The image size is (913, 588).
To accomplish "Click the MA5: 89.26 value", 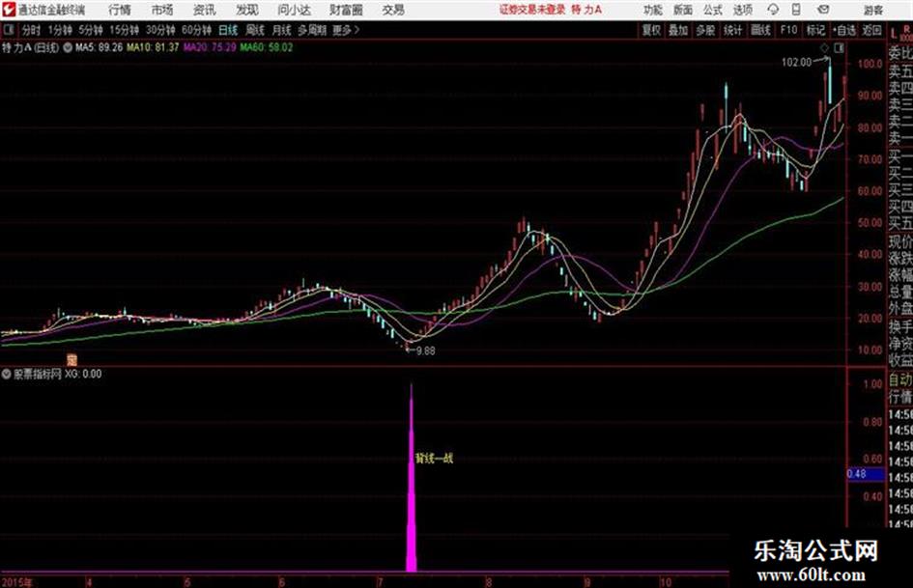I will tap(99, 47).
